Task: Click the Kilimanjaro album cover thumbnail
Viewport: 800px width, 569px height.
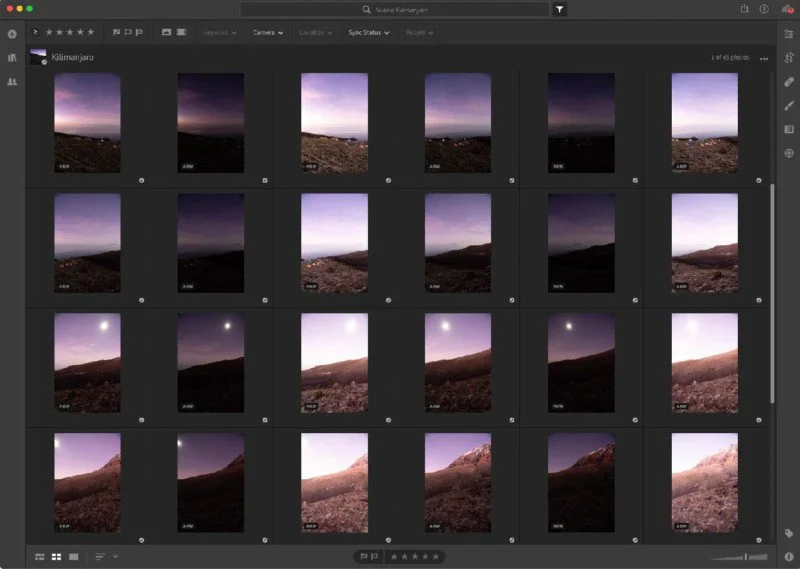Action: [38, 57]
